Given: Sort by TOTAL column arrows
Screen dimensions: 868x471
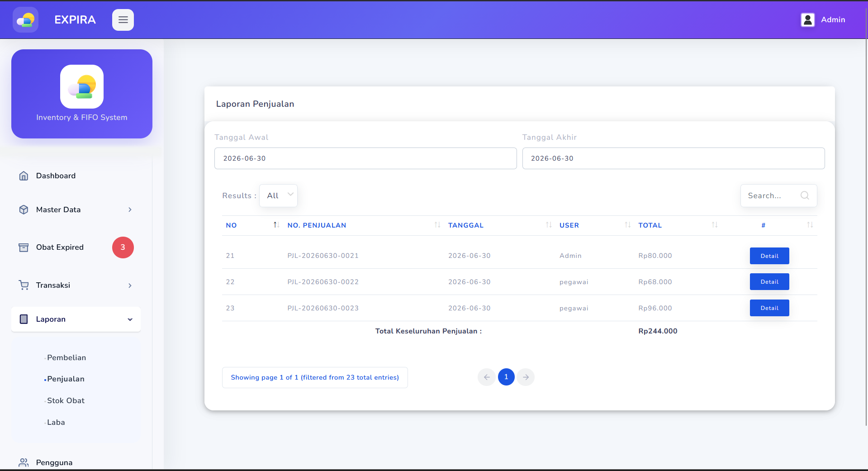Looking at the screenshot, I should 715,225.
